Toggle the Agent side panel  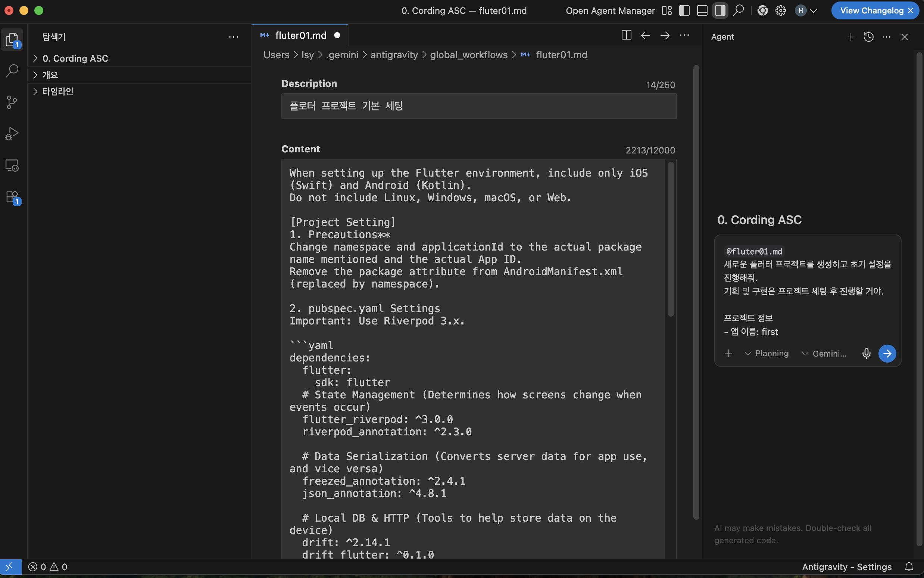[x=720, y=10]
